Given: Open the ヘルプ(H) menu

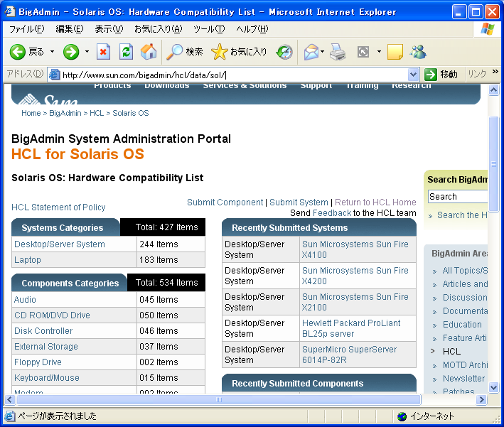Looking at the screenshot, I should 252,29.
